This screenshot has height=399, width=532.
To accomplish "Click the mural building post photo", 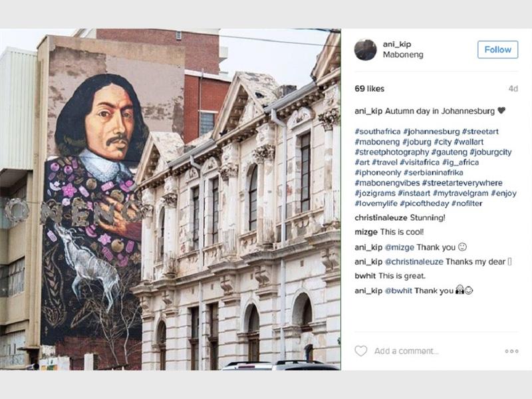I will (x=170, y=199).
